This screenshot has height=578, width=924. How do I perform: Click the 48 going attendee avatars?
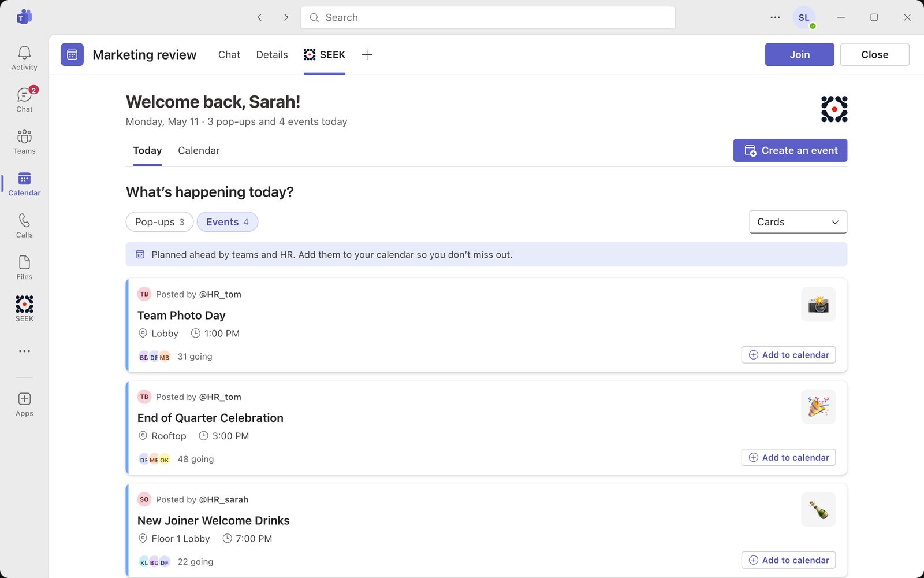[x=154, y=460]
